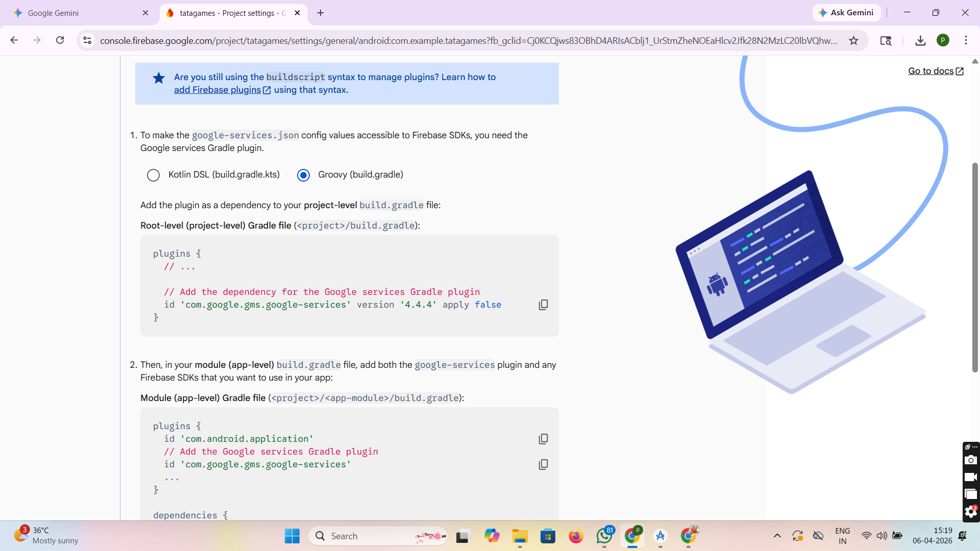The height and width of the screenshot is (551, 980).
Task: Open Task View in the taskbar
Action: (462, 536)
